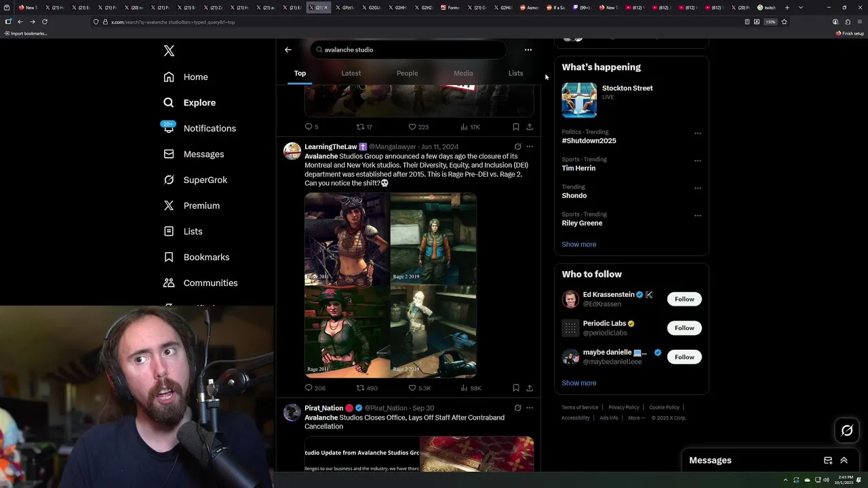Open the Pirat_Nation profile name
This screenshot has width=868, height=488.
[323, 408]
